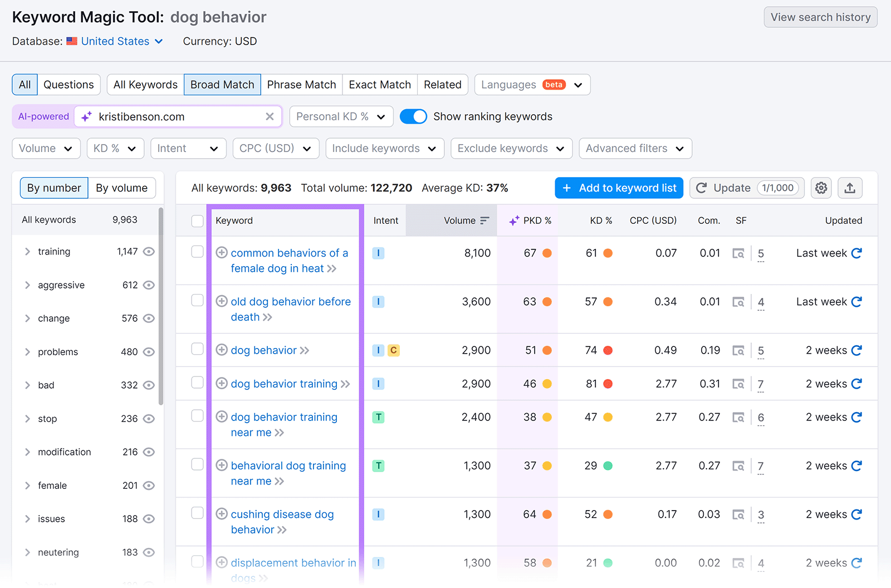
Task: Select the Exact Match tab
Action: click(379, 84)
